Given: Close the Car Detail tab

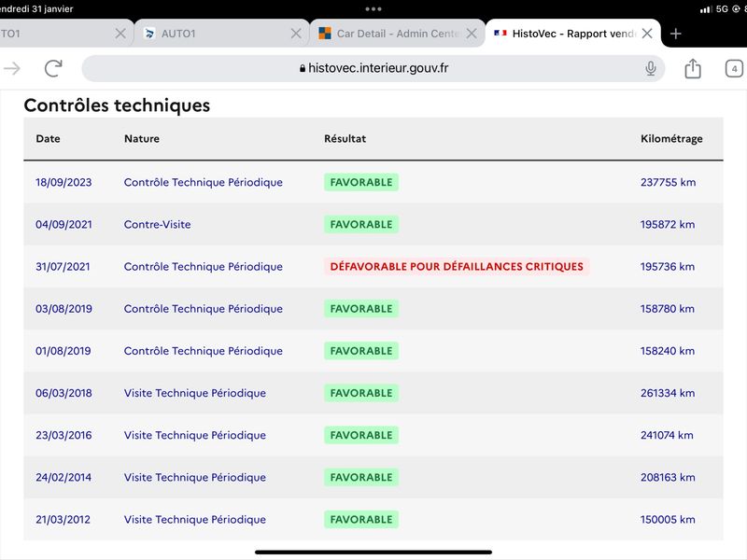Looking at the screenshot, I should [472, 34].
